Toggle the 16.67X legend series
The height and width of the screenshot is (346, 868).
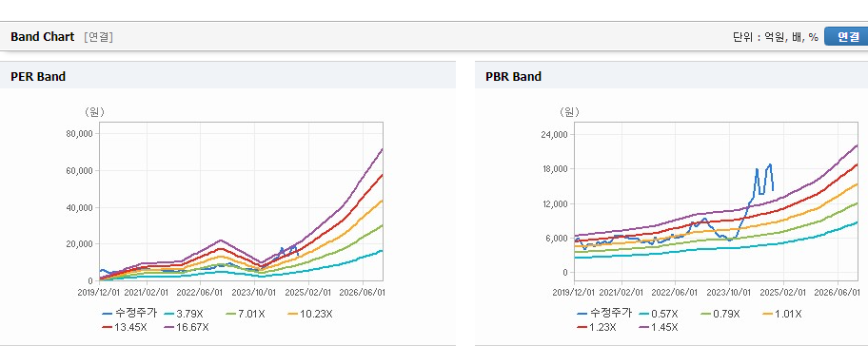(x=187, y=327)
